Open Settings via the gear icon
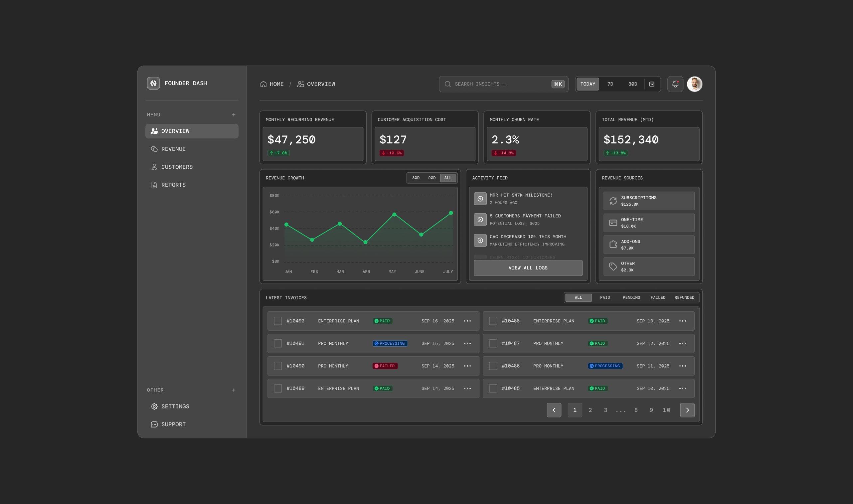Image resolution: width=853 pixels, height=504 pixels. click(154, 406)
